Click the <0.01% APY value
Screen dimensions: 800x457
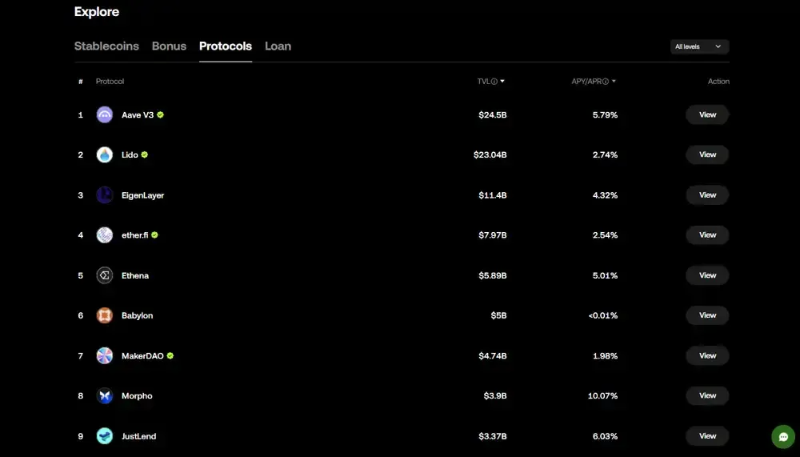[603, 315]
